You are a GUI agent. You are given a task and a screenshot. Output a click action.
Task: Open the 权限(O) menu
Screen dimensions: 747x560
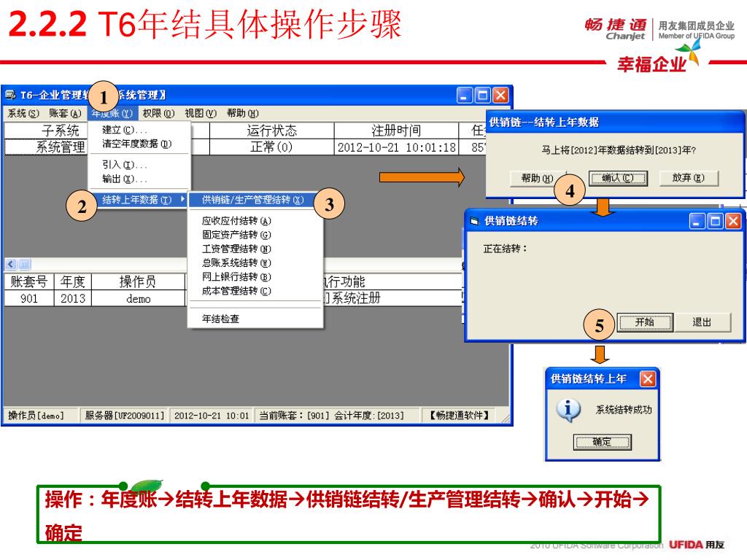coord(158,113)
